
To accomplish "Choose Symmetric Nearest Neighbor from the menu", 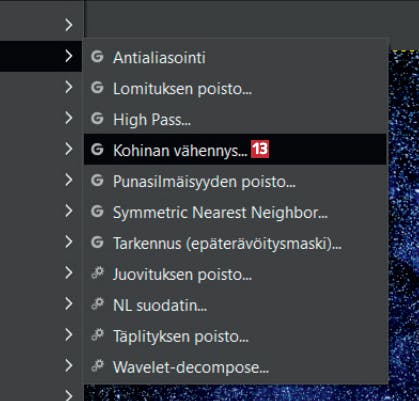I will click(x=235, y=212).
